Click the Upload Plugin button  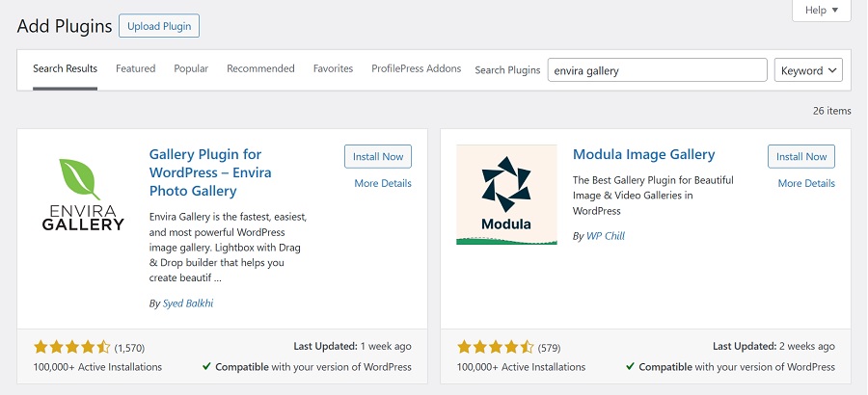159,26
